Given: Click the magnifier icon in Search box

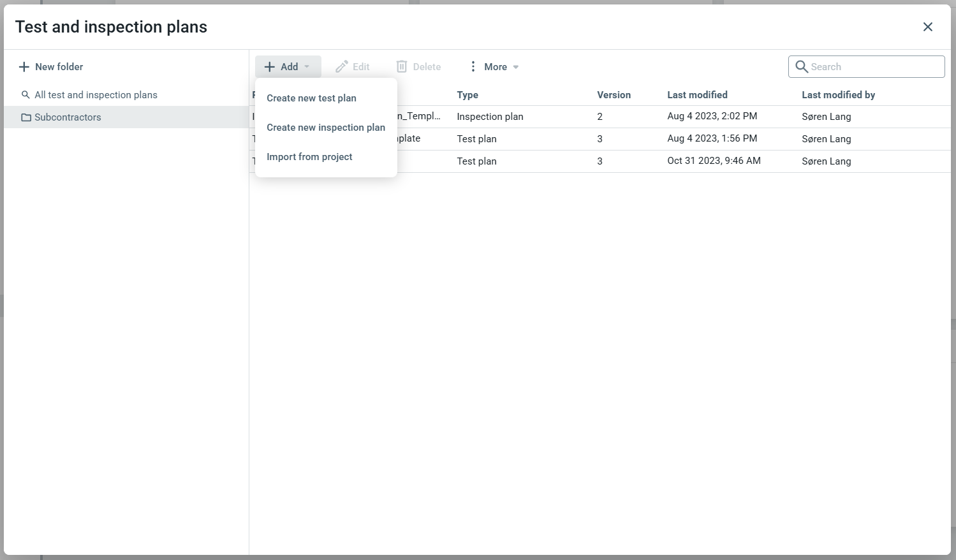Looking at the screenshot, I should pyautogui.click(x=802, y=67).
